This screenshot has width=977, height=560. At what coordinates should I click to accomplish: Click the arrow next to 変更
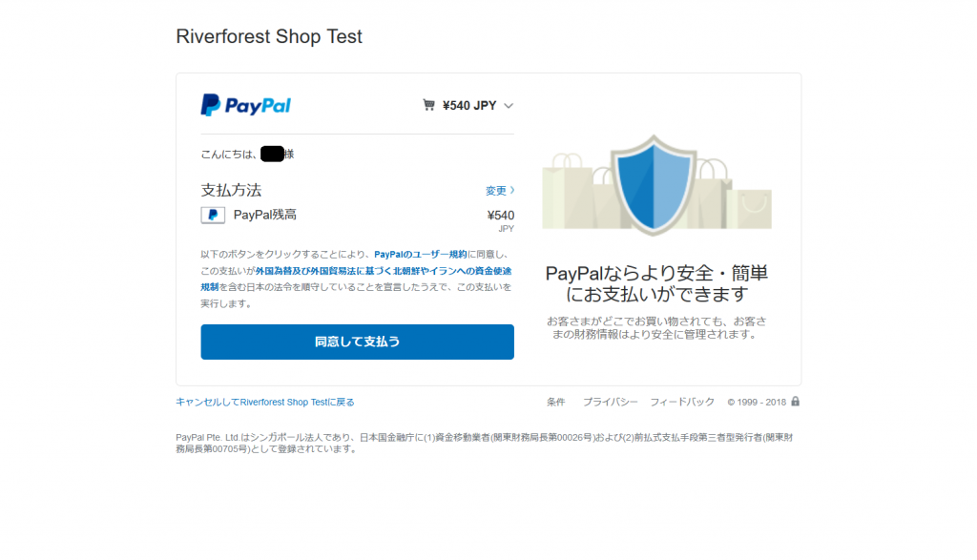pos(512,191)
